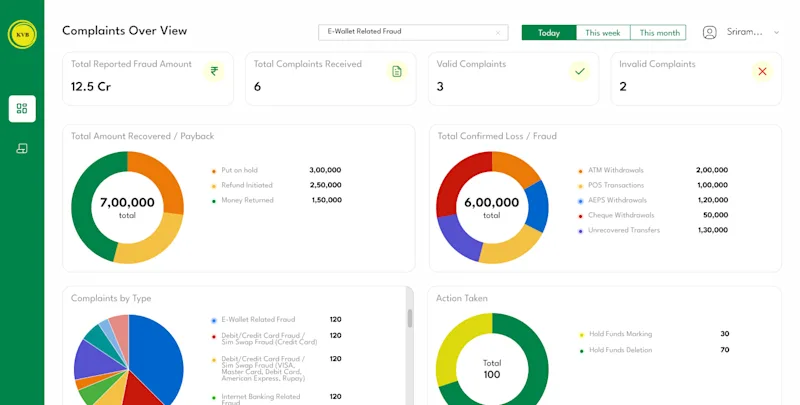
Task: Click the POS Transactions legend dot
Action: (580, 186)
